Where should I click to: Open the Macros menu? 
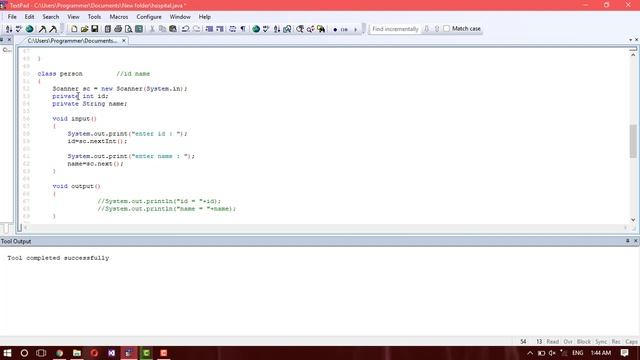(x=119, y=17)
